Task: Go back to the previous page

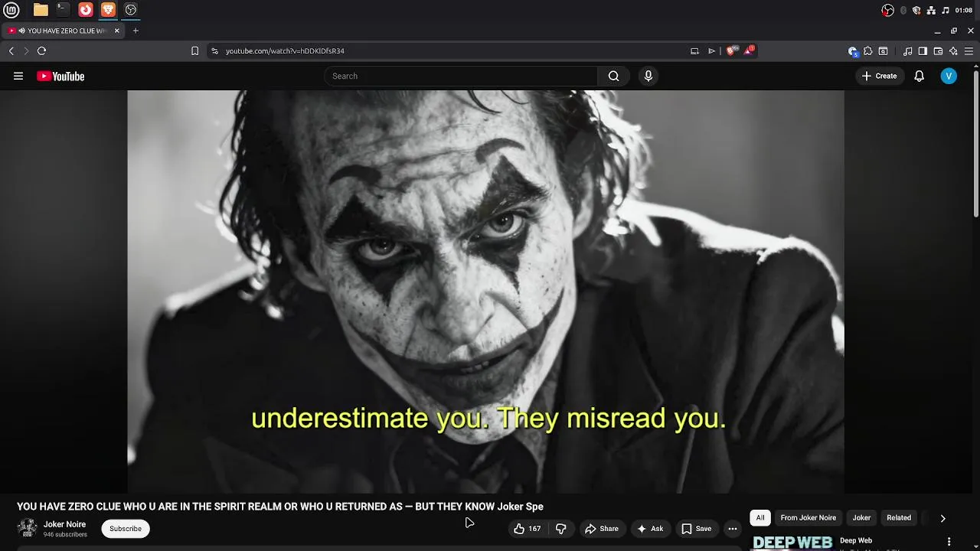Action: pos(11,51)
